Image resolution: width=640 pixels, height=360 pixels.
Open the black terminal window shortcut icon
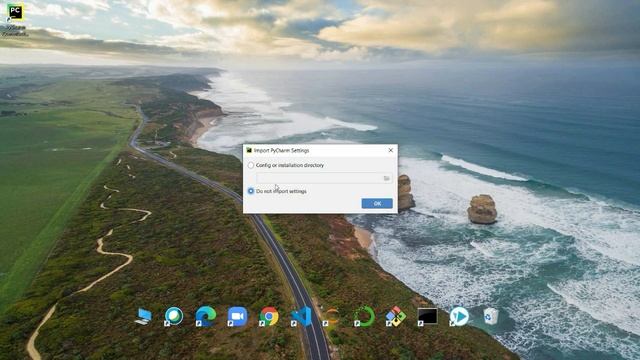tap(427, 316)
